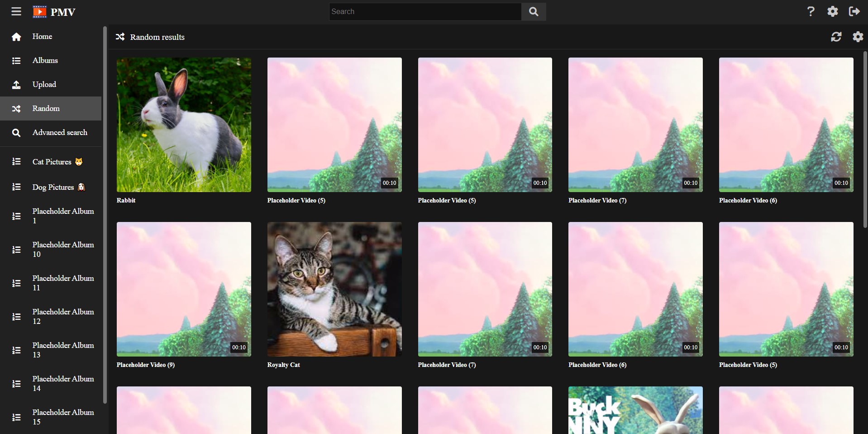Open the help question mark icon
The height and width of the screenshot is (434, 868).
pos(811,11)
